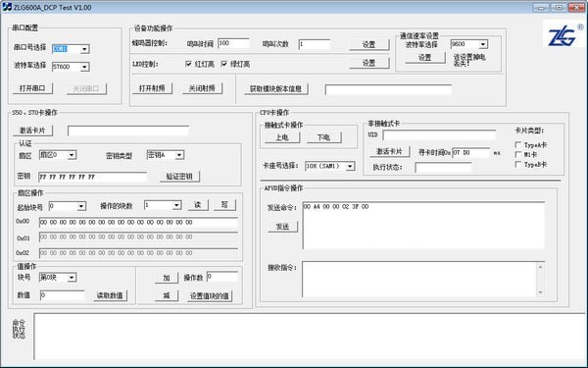The height and width of the screenshot is (368, 588).
Task: Focus the 密钥 key input field
Action: tap(93, 177)
